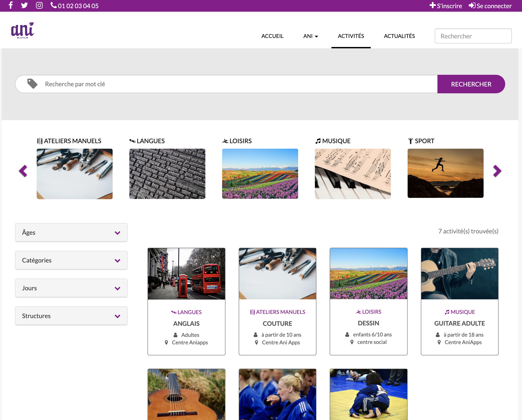Click 'à partir de 10 ans' text
Viewport: 522px width, 420px height.
[281, 335]
